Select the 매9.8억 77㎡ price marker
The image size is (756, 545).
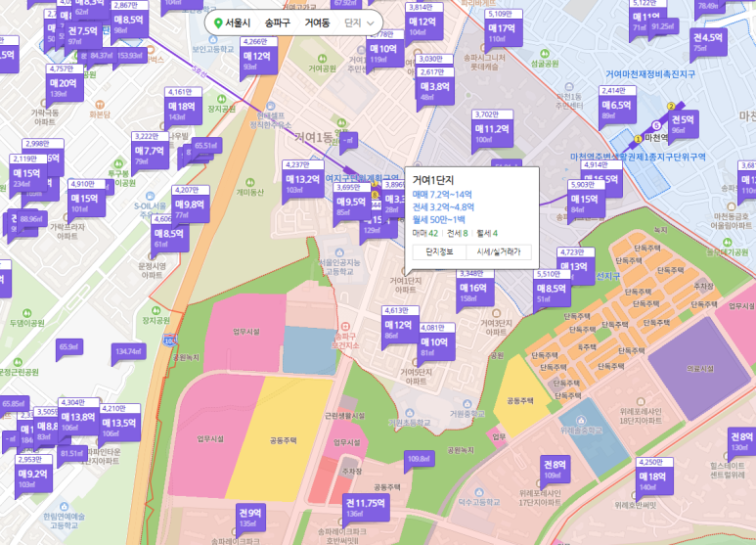click(x=190, y=204)
